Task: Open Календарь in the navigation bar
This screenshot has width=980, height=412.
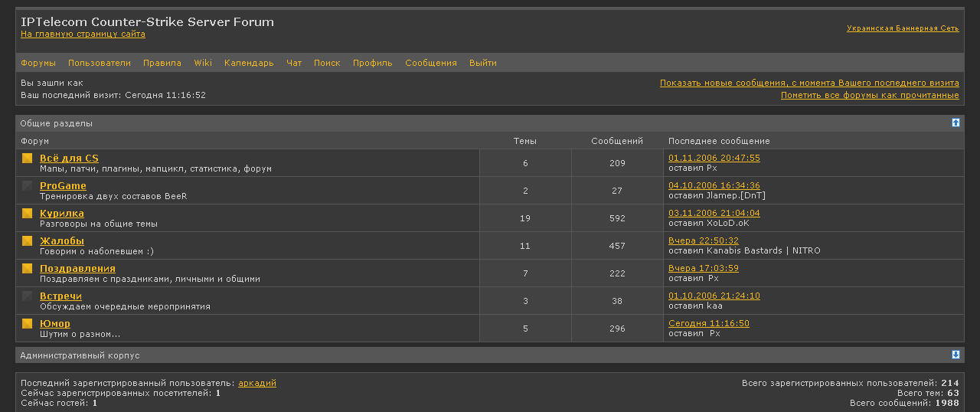Action: [249, 63]
